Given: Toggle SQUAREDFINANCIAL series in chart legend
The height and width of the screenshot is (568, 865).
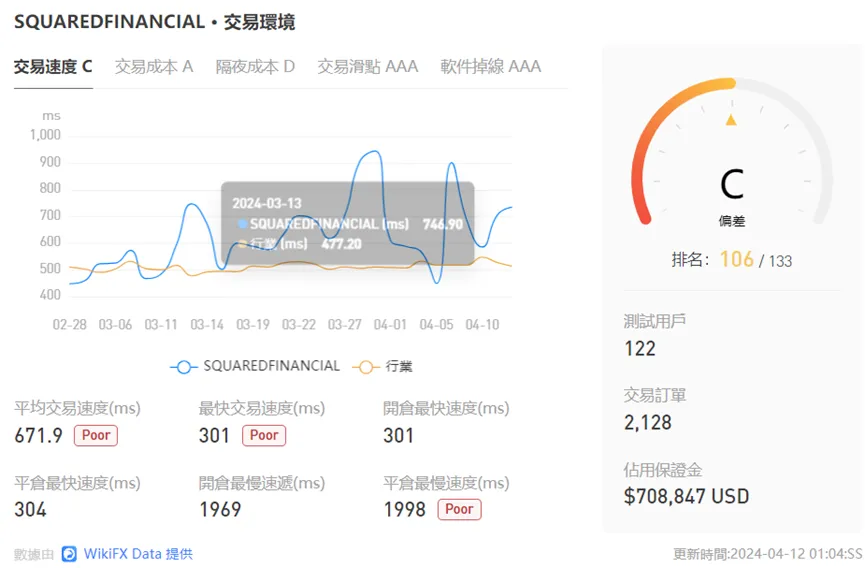Looking at the screenshot, I should pos(255,366).
